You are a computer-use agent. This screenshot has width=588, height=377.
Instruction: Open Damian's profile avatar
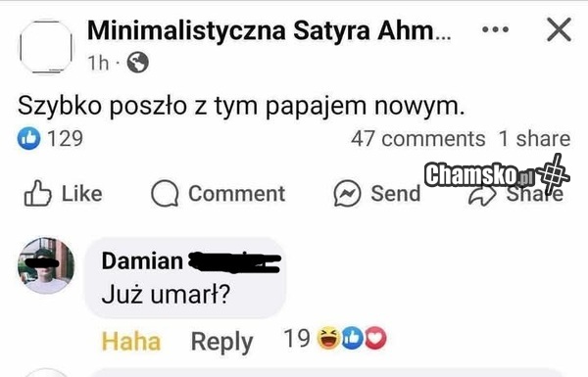(x=46, y=265)
